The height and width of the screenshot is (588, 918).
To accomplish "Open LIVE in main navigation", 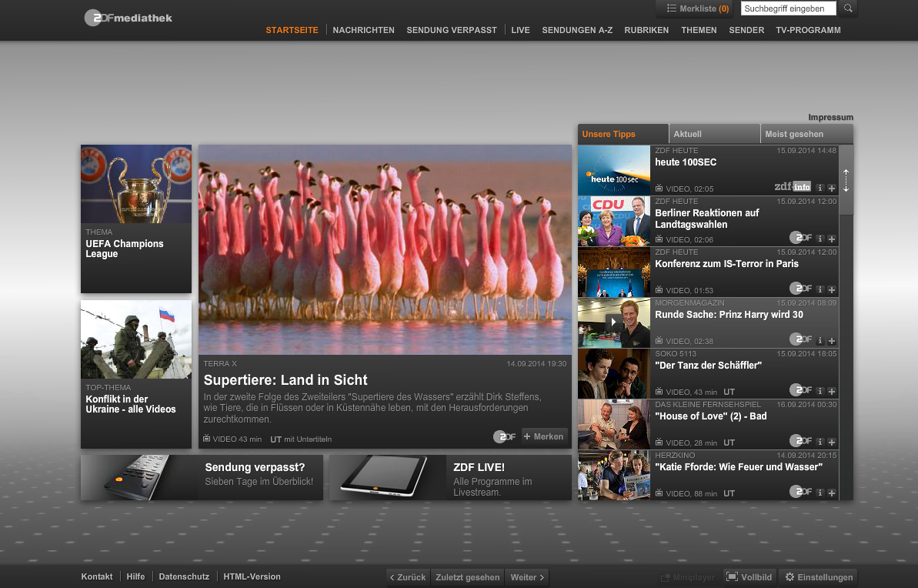I will (x=520, y=30).
